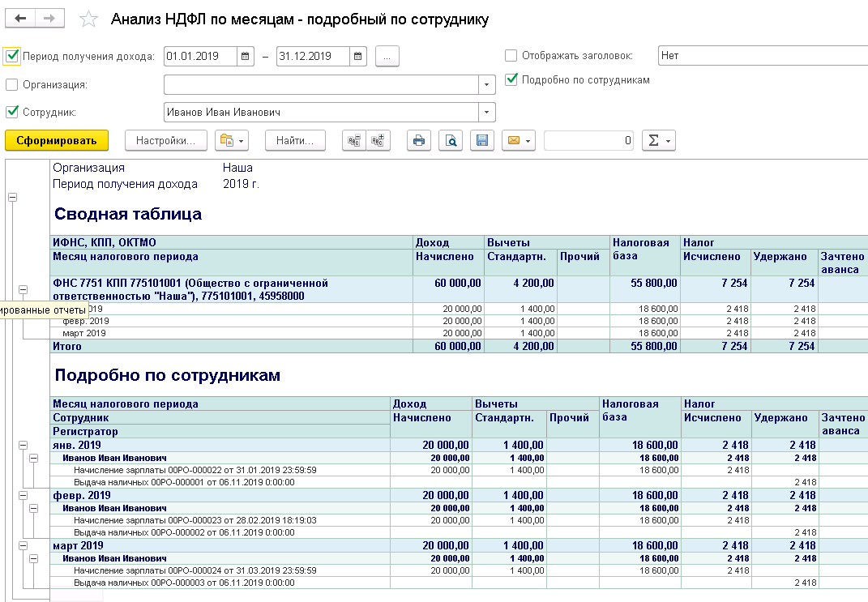This screenshot has height=602, width=868.
Task: Click the Сформировать button
Action: pyautogui.click(x=57, y=140)
